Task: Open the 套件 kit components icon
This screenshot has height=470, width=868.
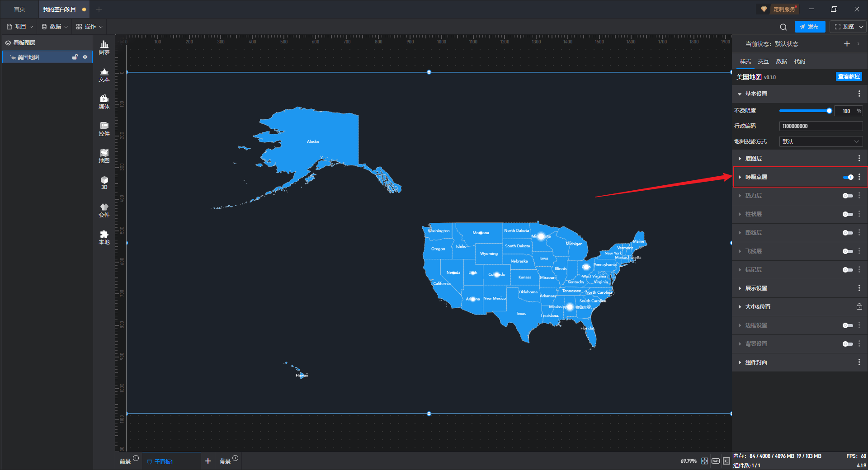Action: click(104, 210)
